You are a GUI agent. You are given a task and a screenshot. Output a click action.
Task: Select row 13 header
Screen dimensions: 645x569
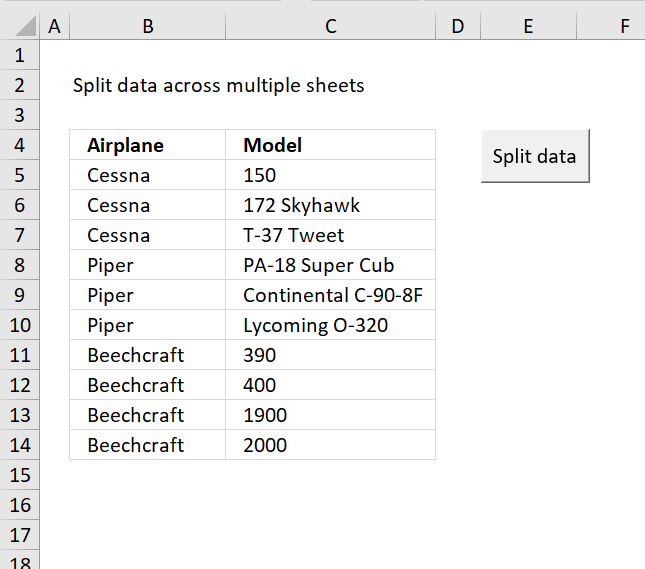20,416
